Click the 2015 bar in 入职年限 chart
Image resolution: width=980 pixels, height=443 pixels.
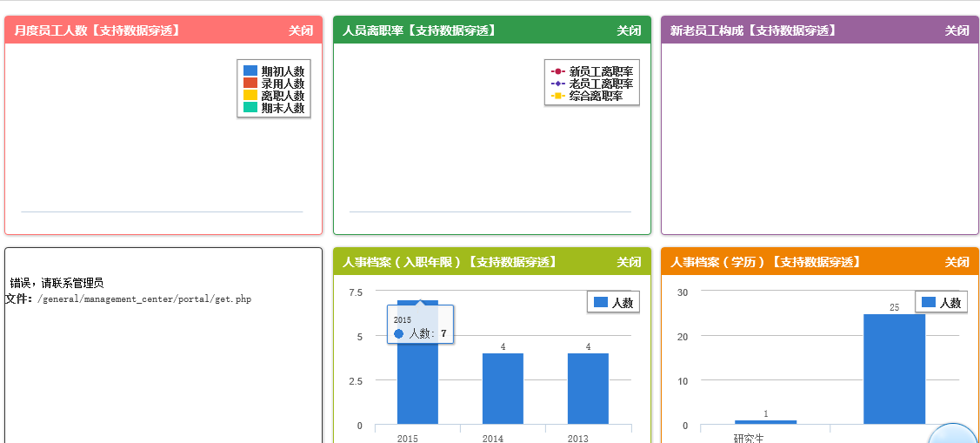click(x=417, y=383)
